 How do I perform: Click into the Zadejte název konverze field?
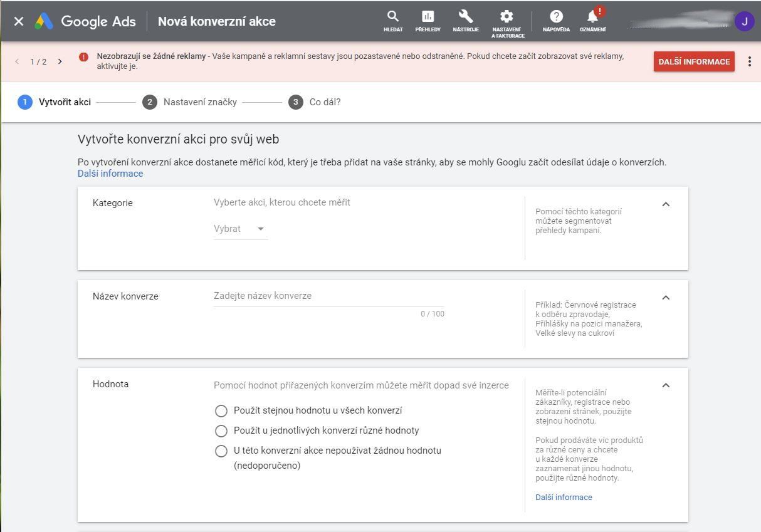click(x=329, y=296)
